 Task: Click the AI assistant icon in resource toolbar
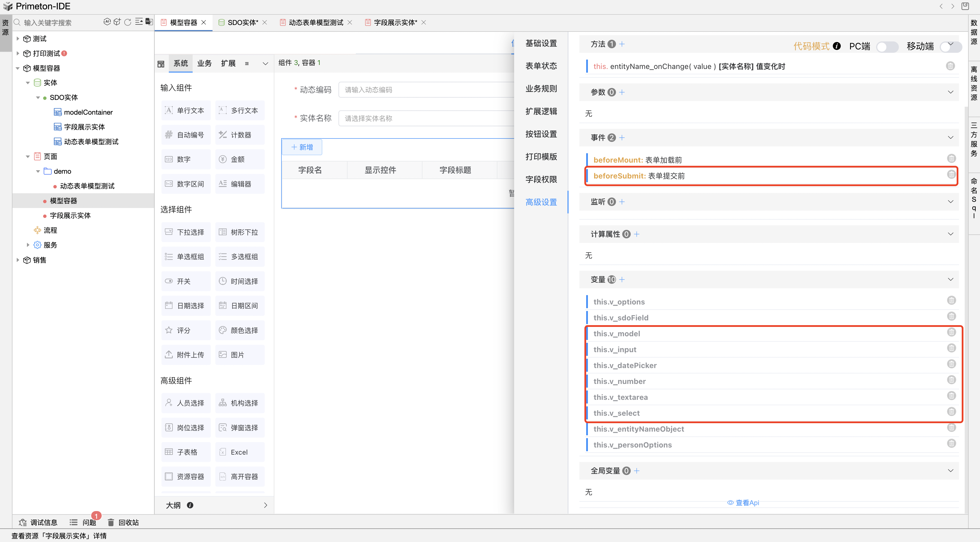pyautogui.click(x=107, y=22)
